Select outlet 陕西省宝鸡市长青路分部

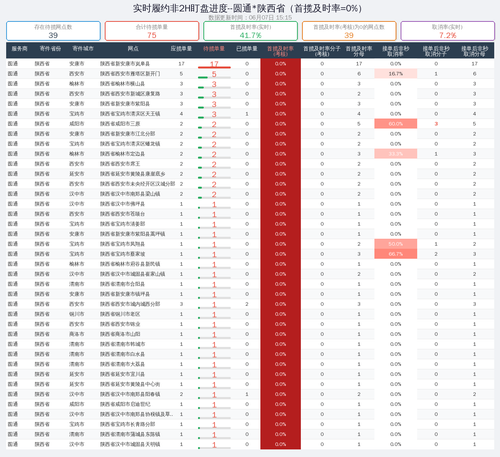pyautogui.click(x=127, y=424)
